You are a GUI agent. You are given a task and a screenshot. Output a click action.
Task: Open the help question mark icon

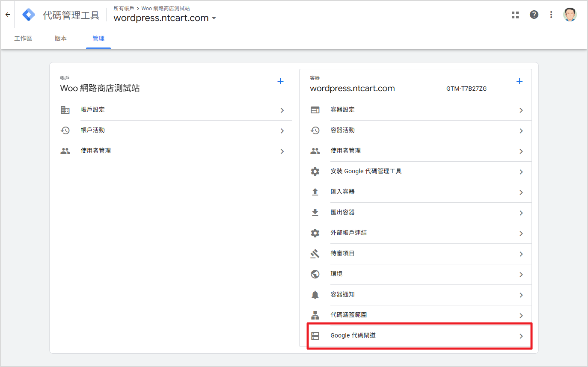click(x=534, y=15)
